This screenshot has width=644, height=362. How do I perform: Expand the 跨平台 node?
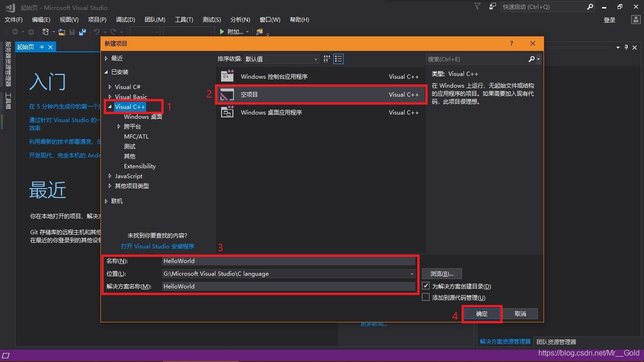pos(119,126)
